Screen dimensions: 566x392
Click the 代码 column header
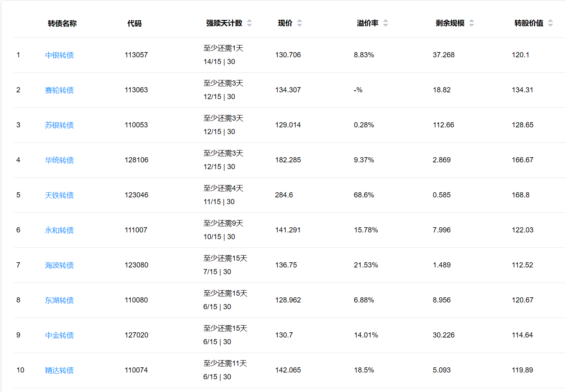click(x=134, y=23)
